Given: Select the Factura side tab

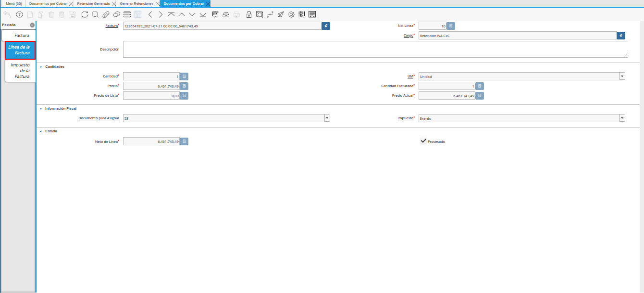Looking at the screenshot, I should pos(19,36).
